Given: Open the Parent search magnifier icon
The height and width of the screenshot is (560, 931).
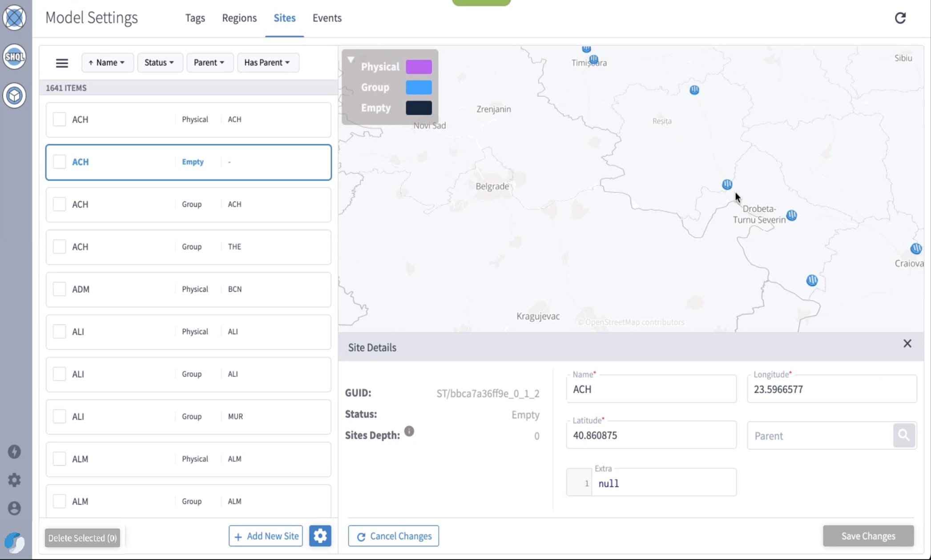Looking at the screenshot, I should point(904,435).
